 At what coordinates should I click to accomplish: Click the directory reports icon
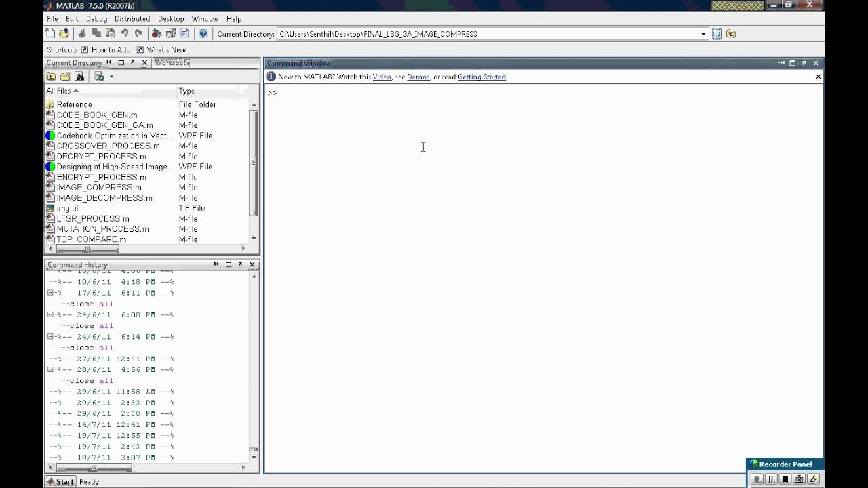[x=99, y=77]
